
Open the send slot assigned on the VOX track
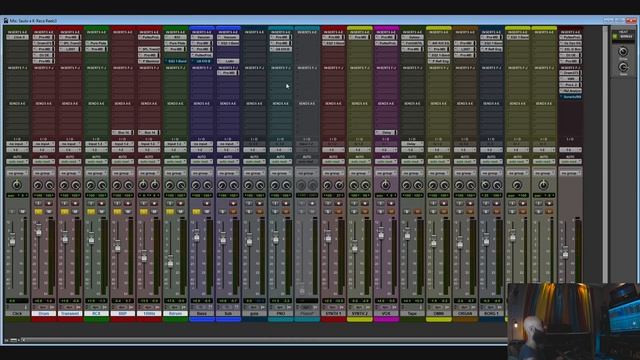(x=386, y=132)
